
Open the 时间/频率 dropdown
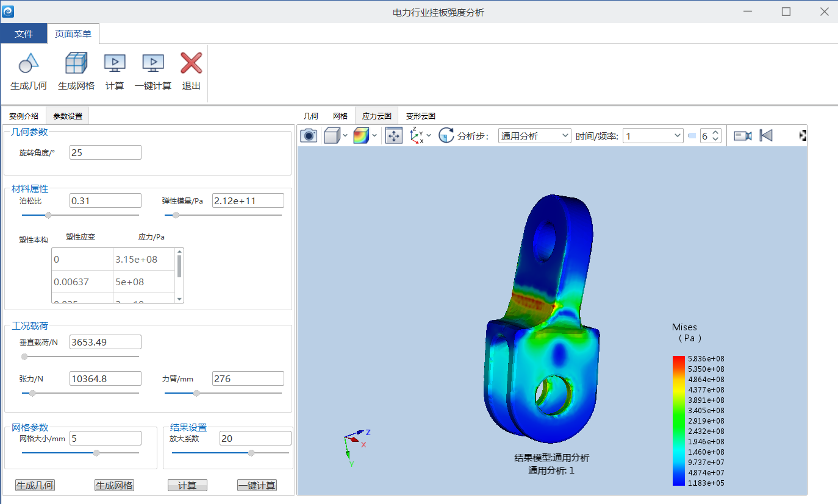point(653,136)
